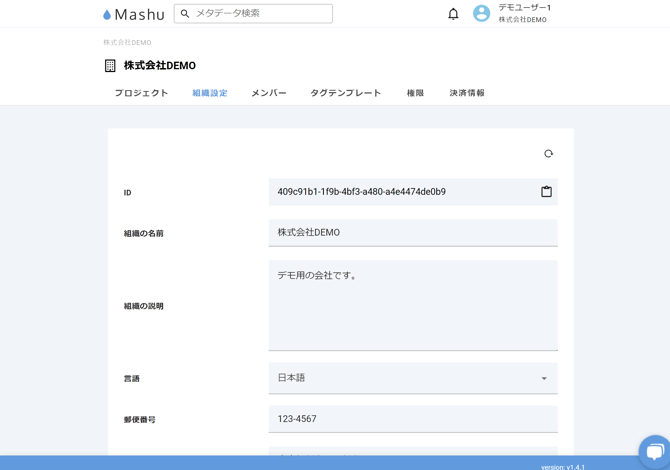Expand the 言語 dropdown showing 日本語
670x470 pixels.
[412, 378]
